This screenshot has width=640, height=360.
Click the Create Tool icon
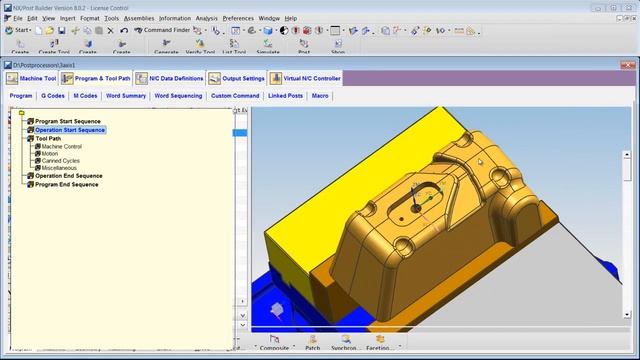(x=54, y=46)
